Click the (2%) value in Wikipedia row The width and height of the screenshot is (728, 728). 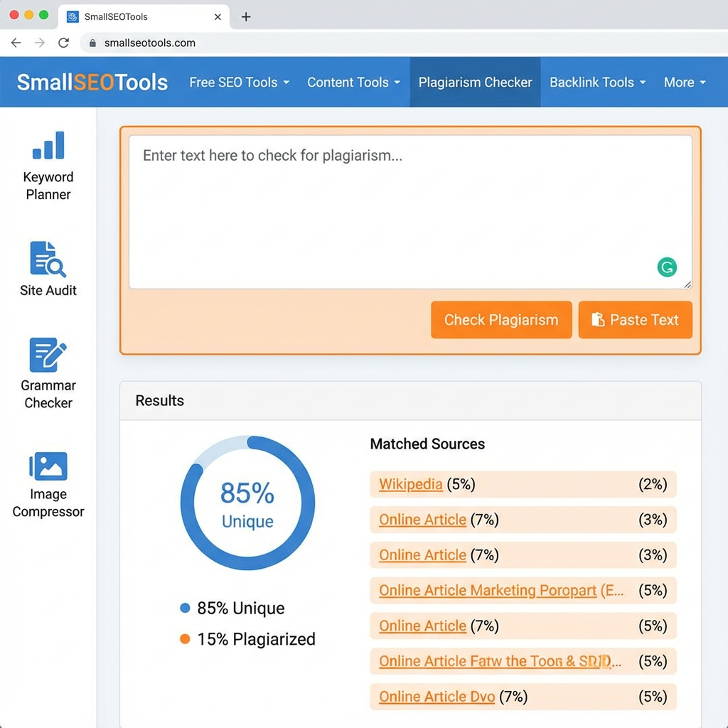(653, 484)
